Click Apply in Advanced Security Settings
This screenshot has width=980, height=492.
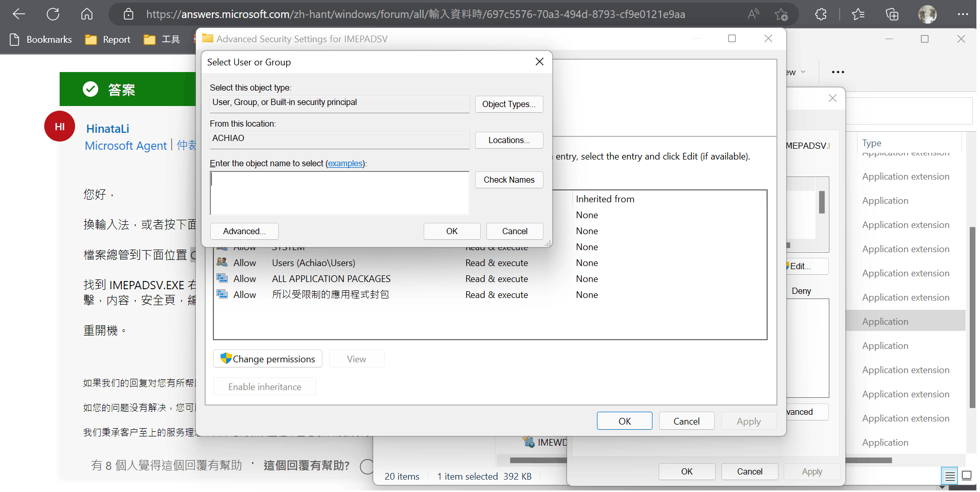pyautogui.click(x=749, y=421)
